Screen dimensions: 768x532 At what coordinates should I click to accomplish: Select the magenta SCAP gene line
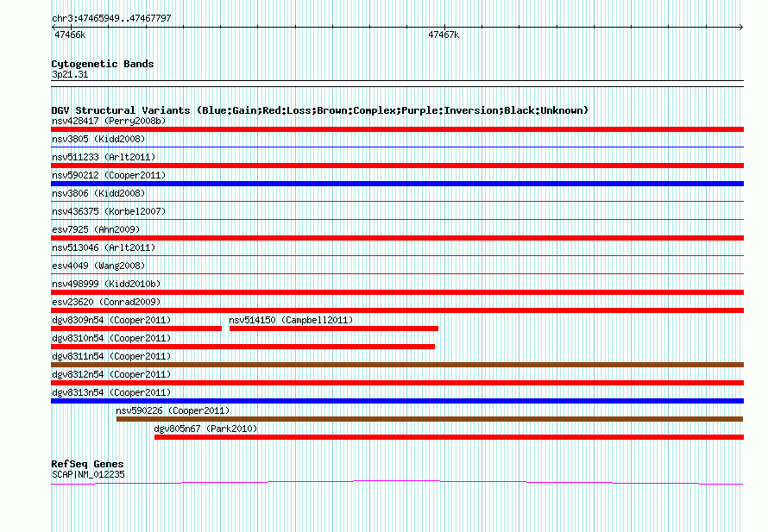397,483
